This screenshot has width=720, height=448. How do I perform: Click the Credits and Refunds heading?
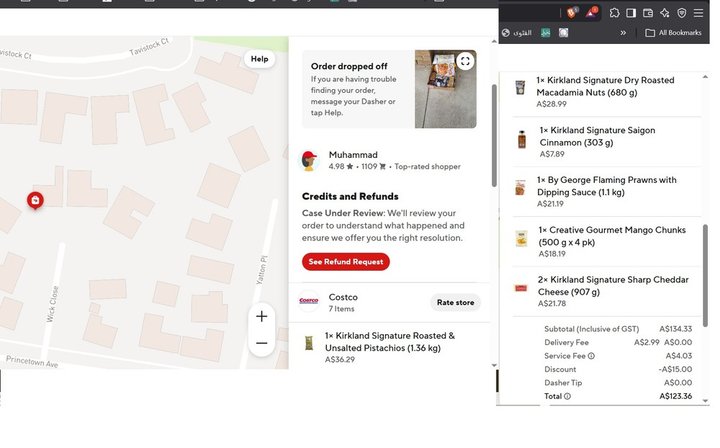tap(350, 196)
